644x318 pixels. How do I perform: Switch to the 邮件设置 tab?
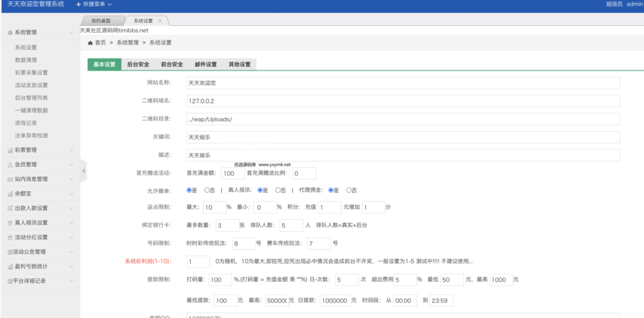pyautogui.click(x=206, y=65)
